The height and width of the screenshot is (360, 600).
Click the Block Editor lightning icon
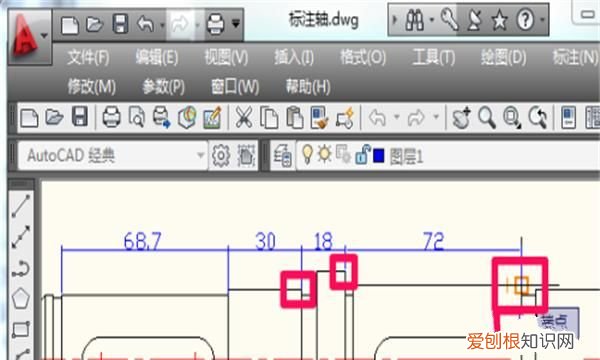[x=345, y=117]
